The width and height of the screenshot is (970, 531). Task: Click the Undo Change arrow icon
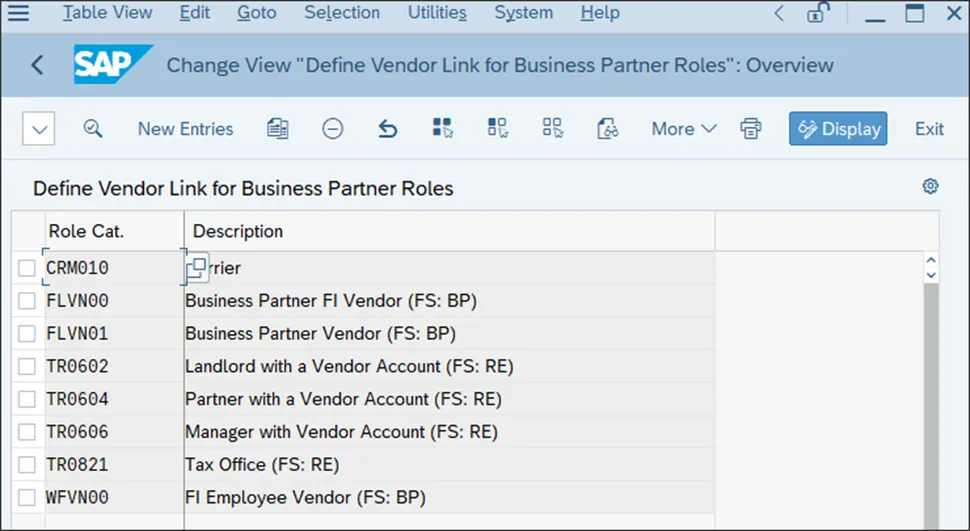point(388,129)
